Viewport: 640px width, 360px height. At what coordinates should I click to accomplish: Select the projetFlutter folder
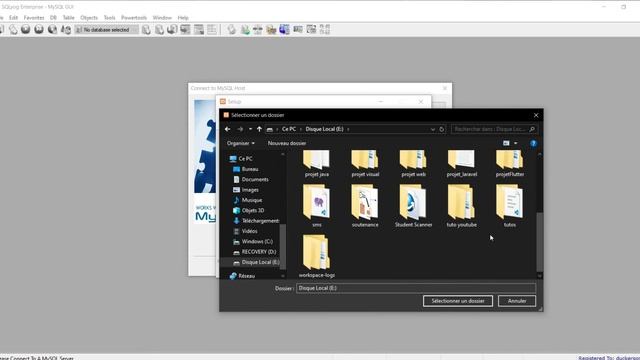coord(510,164)
